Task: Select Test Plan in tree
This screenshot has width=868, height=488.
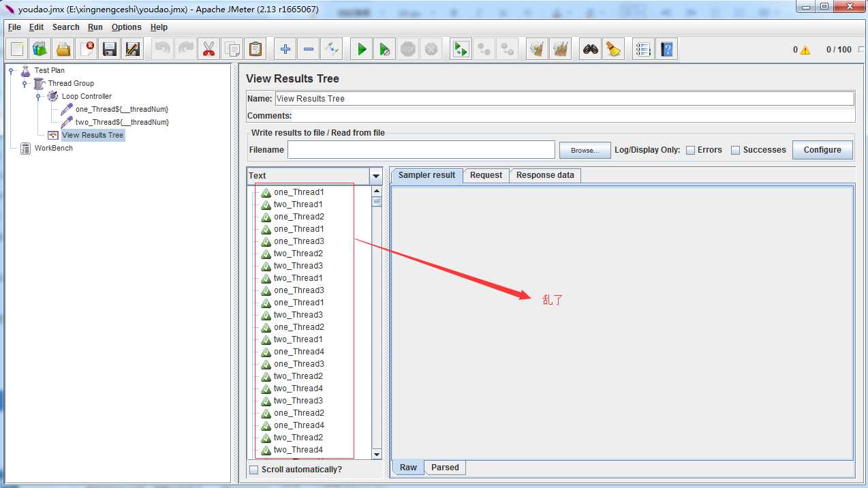Action: pyautogui.click(x=50, y=70)
